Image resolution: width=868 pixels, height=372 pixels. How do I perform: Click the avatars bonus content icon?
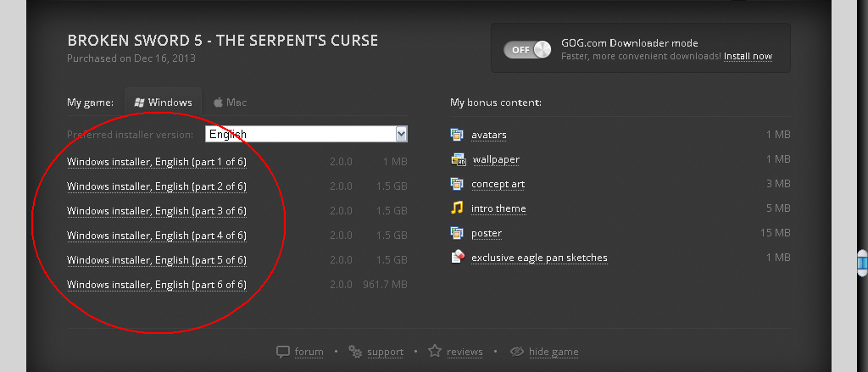pos(457,135)
